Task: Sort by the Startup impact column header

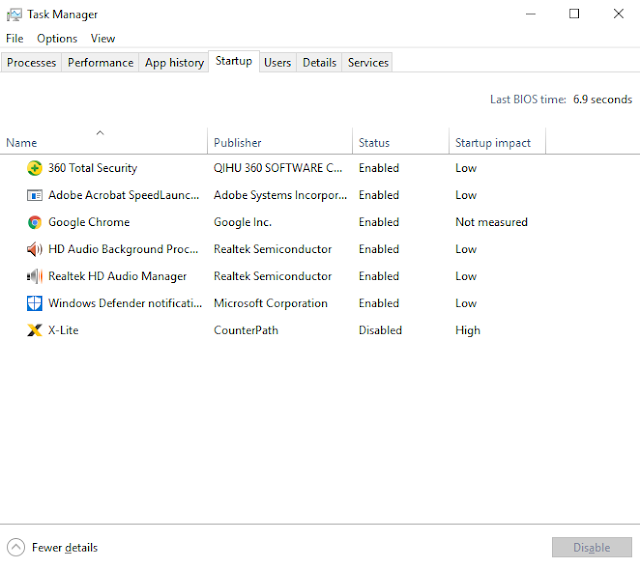Action: coord(497,141)
